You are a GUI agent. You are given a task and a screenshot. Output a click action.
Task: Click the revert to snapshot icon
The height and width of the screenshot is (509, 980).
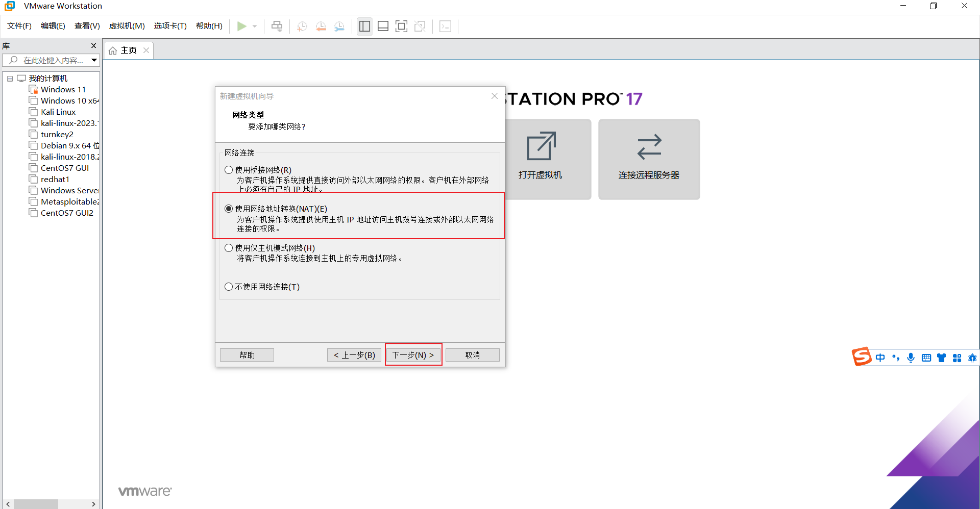(x=321, y=27)
